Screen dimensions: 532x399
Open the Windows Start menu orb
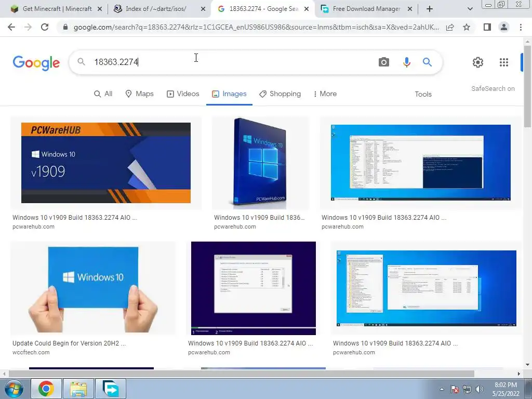(x=14, y=389)
